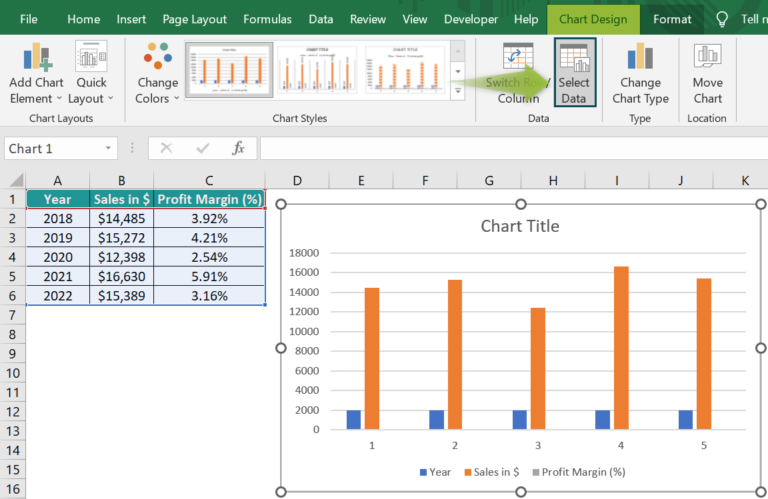Click the Year legend entry
The height and width of the screenshot is (499, 768).
pyautogui.click(x=435, y=472)
